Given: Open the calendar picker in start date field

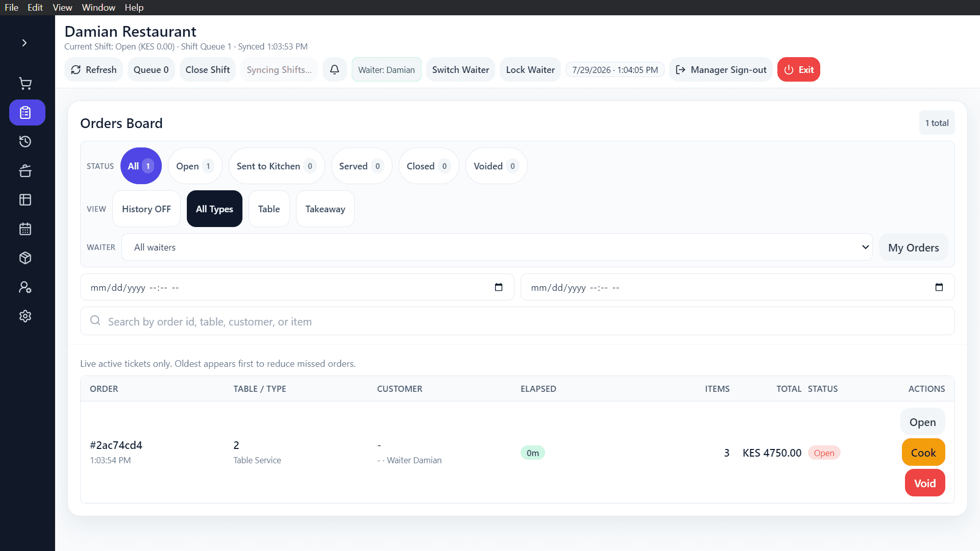Looking at the screenshot, I should coord(499,287).
